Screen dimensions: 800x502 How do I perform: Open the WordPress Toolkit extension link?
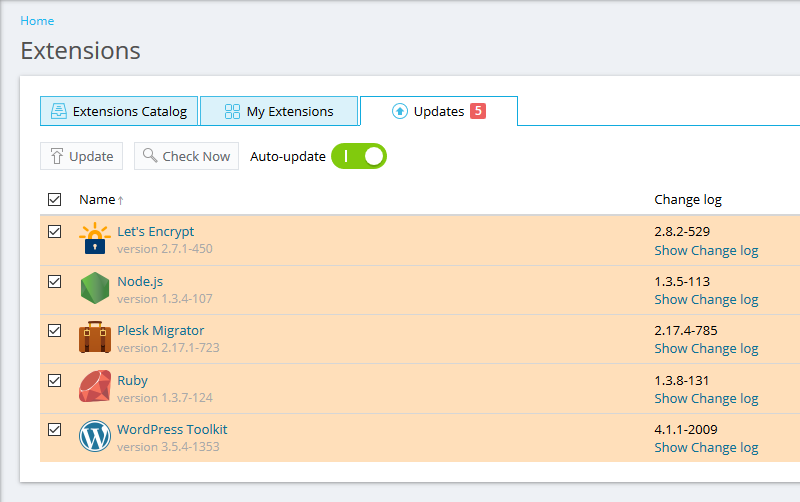172,430
